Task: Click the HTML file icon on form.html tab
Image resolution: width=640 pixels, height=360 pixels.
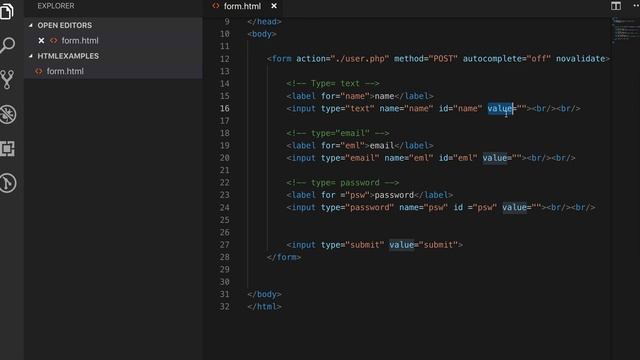Action: tap(216, 6)
